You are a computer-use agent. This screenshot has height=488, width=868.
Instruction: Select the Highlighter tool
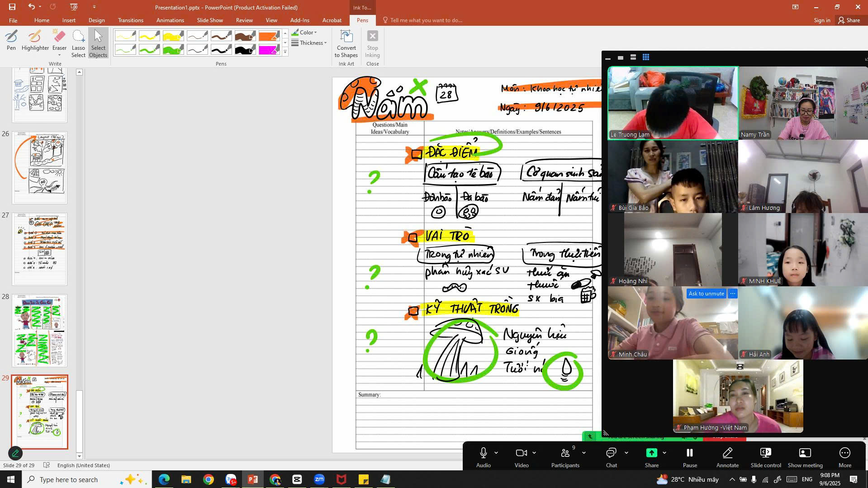pos(35,40)
